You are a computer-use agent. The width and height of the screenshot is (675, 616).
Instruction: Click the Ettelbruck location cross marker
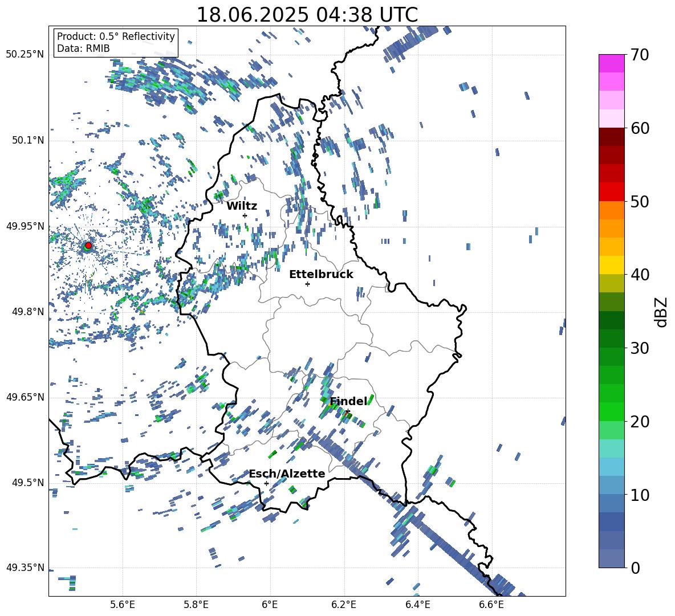point(307,284)
